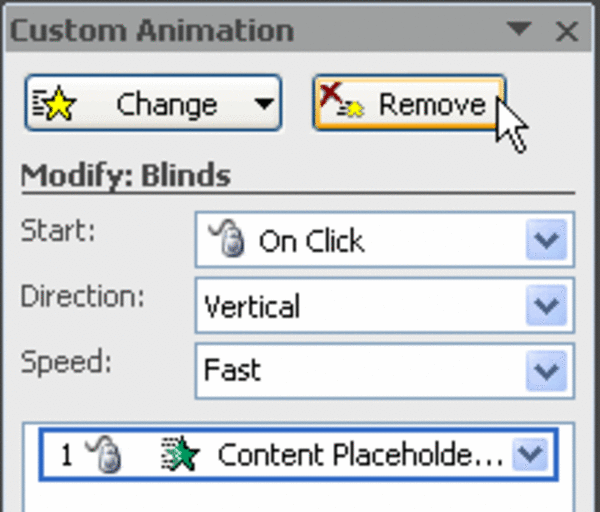600x512 pixels.
Task: Close the Custom Animation pane
Action: coord(567,31)
